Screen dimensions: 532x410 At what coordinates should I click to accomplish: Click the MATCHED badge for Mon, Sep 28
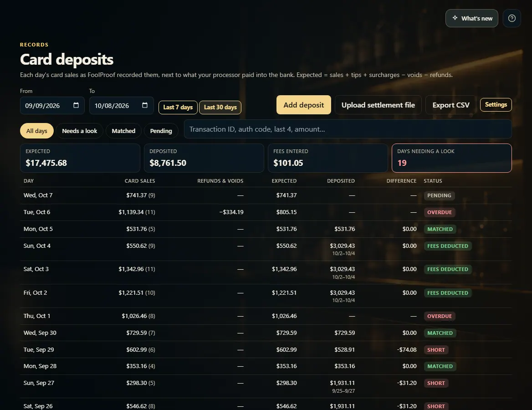point(440,366)
